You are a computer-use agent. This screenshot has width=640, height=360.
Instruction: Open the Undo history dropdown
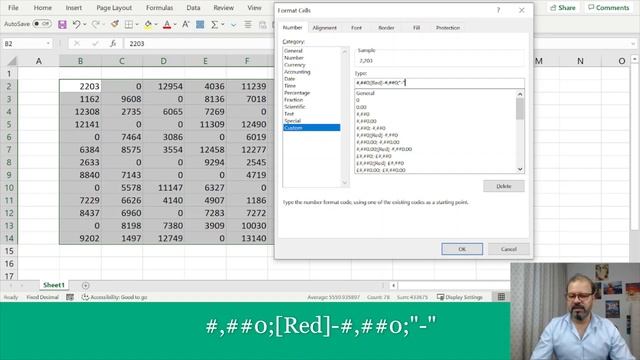pos(84,24)
